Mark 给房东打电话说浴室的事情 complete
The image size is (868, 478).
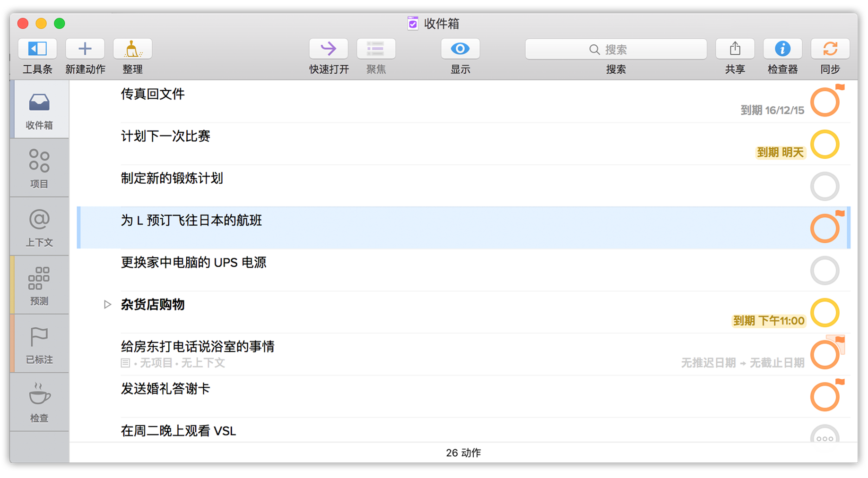pyautogui.click(x=825, y=355)
